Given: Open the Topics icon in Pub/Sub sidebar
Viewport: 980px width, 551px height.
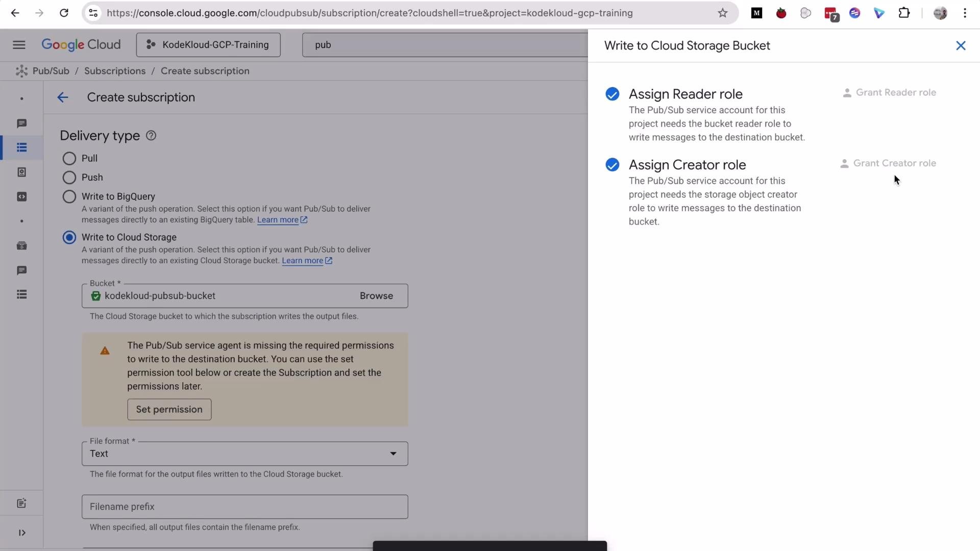Looking at the screenshot, I should 21,123.
